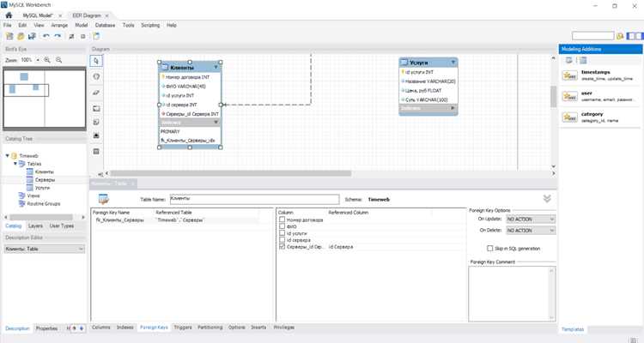The height and width of the screenshot is (343, 644).
Task: Click the zoom out magnifier icon
Action: (x=58, y=60)
